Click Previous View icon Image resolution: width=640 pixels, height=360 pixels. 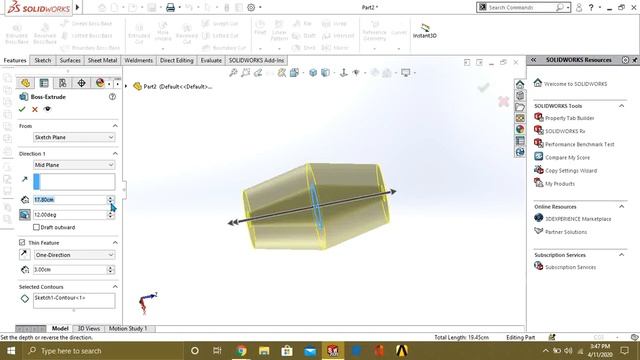tap(258, 73)
